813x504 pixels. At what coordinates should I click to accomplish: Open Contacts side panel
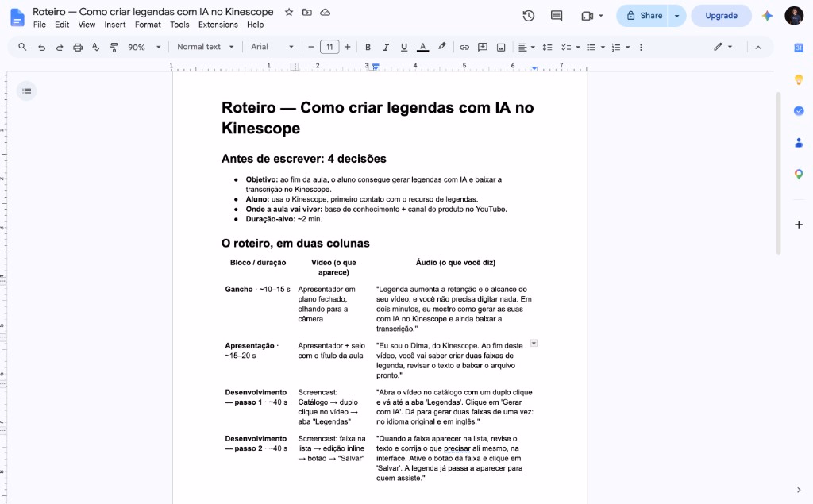click(799, 143)
